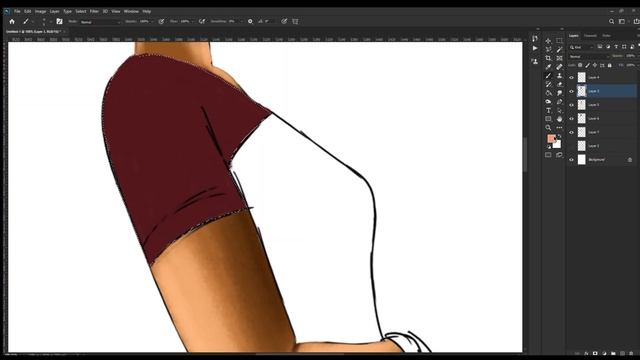Viewport: 640px width, 360px height.
Task: Open the Brush Settings panel icon
Action: [59, 21]
